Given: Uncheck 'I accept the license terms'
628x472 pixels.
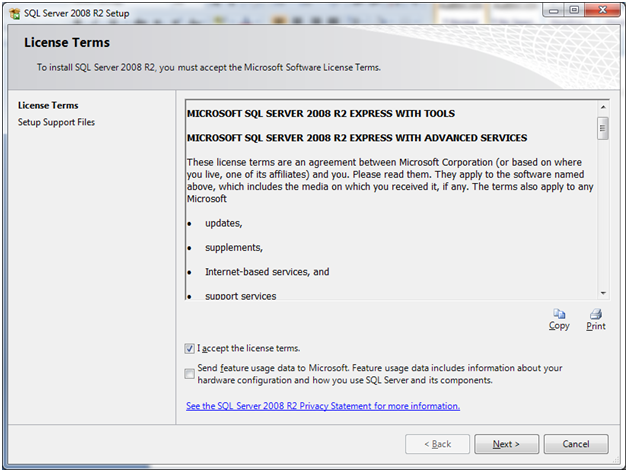Looking at the screenshot, I should click(189, 348).
